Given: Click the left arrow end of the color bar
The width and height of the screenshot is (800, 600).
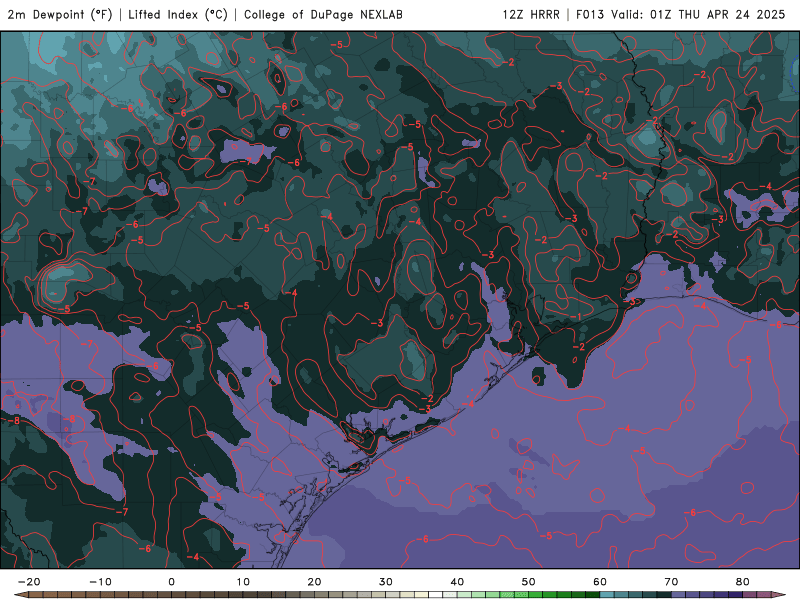Looking at the screenshot, I should [21, 595].
